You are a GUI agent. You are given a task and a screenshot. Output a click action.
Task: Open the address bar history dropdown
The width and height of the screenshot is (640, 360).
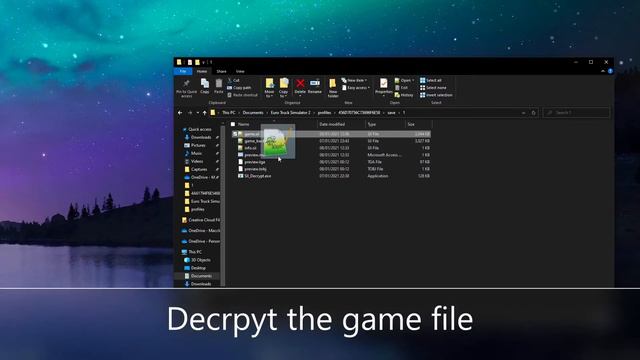[523, 113]
